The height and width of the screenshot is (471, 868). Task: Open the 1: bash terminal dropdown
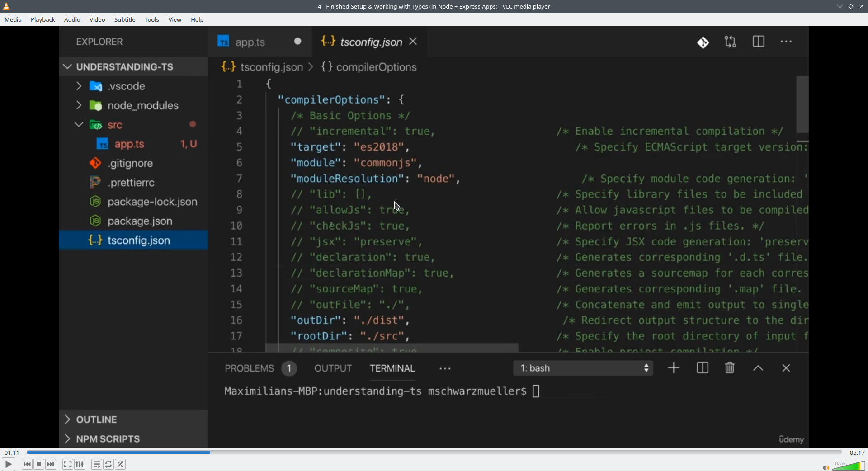[x=583, y=368]
